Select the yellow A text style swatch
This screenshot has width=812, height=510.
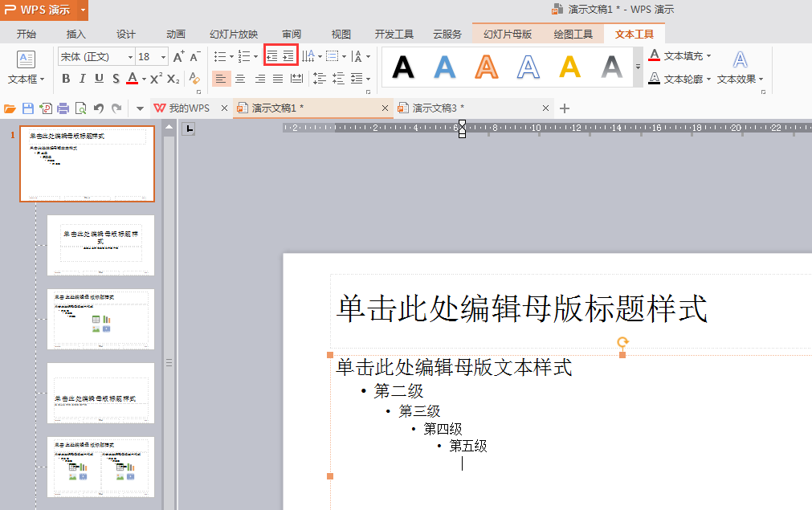[569, 67]
